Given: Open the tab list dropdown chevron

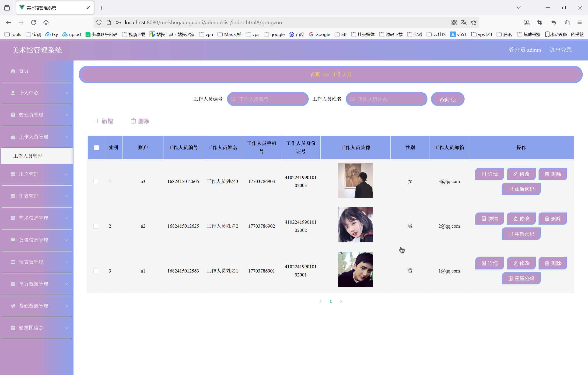Looking at the screenshot, I should coord(519,8).
